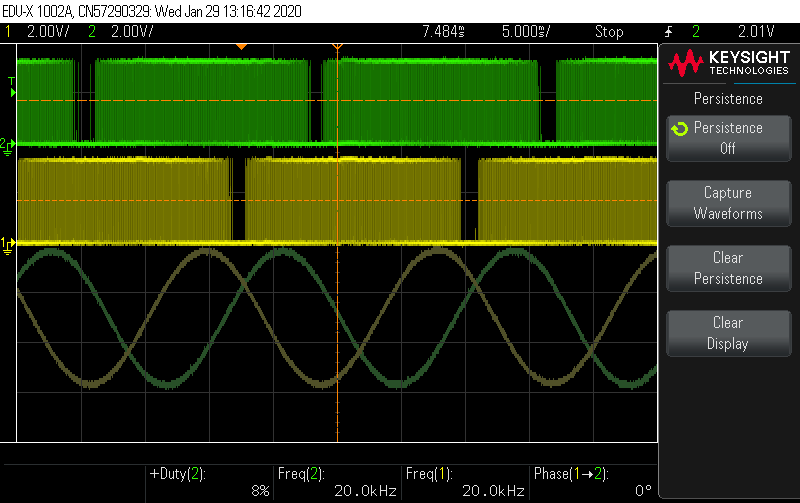Click the Clear Persistence button

(729, 268)
